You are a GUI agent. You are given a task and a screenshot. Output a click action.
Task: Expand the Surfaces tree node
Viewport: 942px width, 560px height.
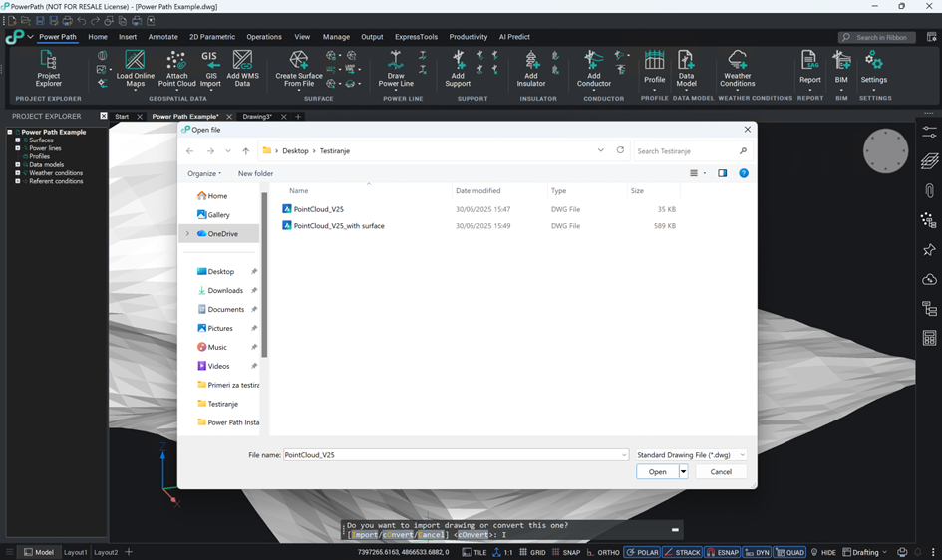tap(17, 140)
